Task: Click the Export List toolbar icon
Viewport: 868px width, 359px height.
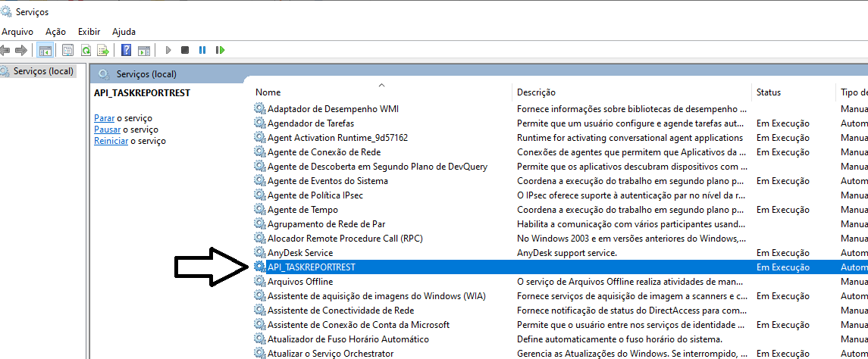Action: point(104,50)
